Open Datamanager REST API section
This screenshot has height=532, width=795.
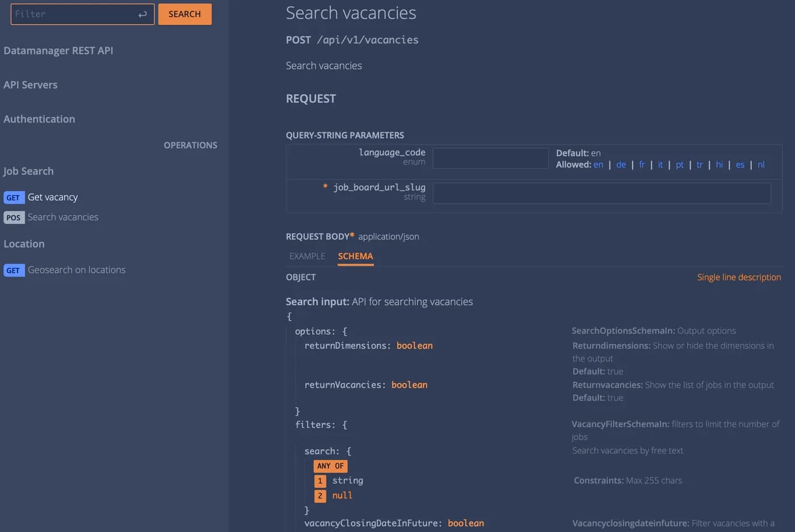(x=58, y=51)
